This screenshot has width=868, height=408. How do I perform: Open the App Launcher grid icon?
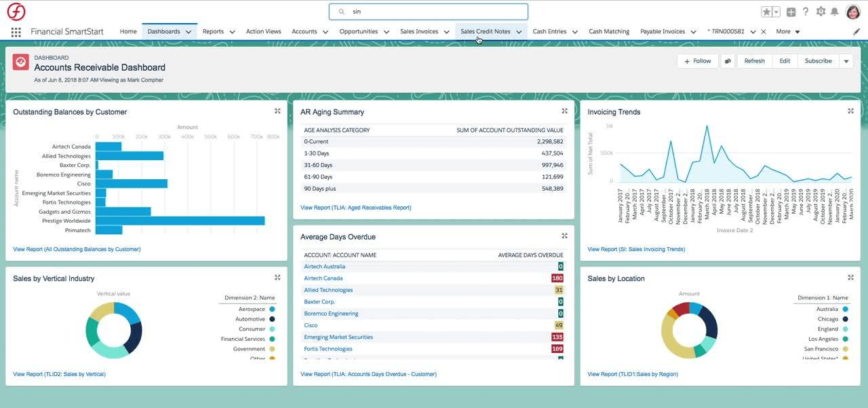[x=16, y=32]
